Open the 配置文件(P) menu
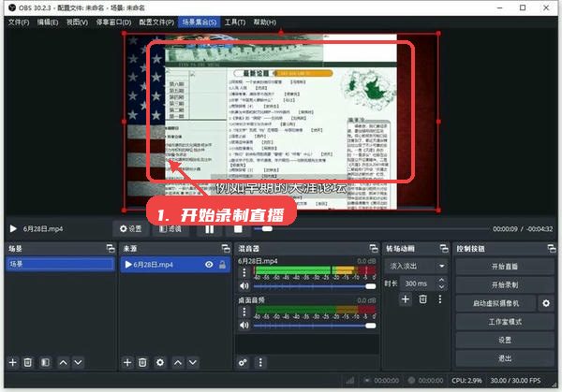Image resolution: width=562 pixels, height=392 pixels. pyautogui.click(x=156, y=22)
